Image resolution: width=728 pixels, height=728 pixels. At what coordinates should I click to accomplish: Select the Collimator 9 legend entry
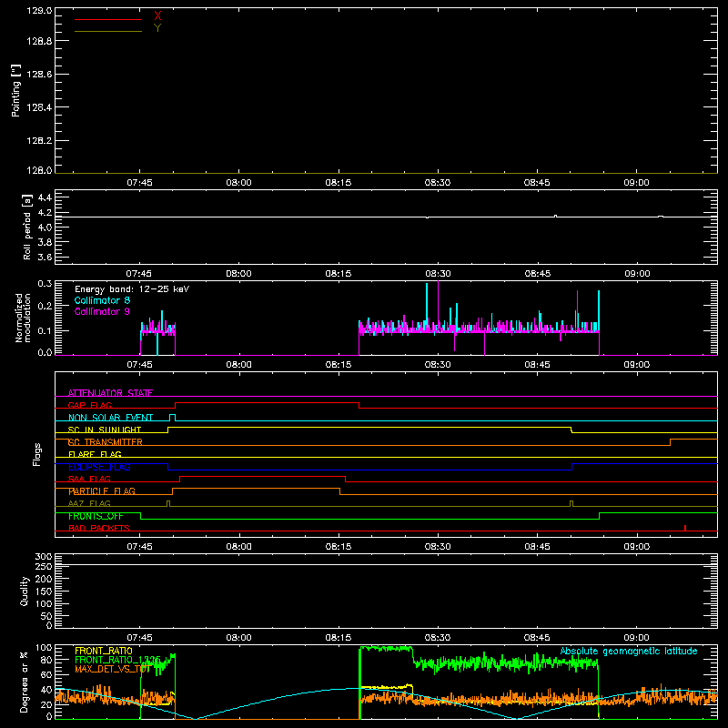point(102,311)
